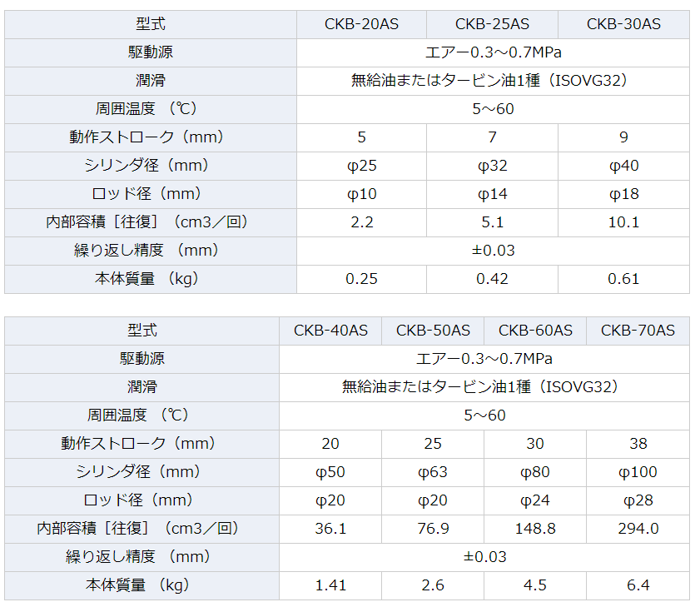Select the 38 stroke value cell
The image size is (700, 607).
638,444
